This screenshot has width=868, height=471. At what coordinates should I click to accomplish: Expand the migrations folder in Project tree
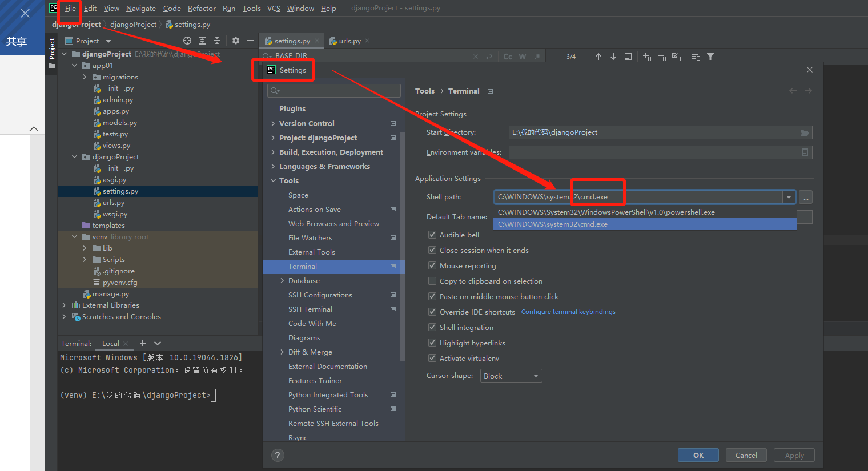click(85, 77)
